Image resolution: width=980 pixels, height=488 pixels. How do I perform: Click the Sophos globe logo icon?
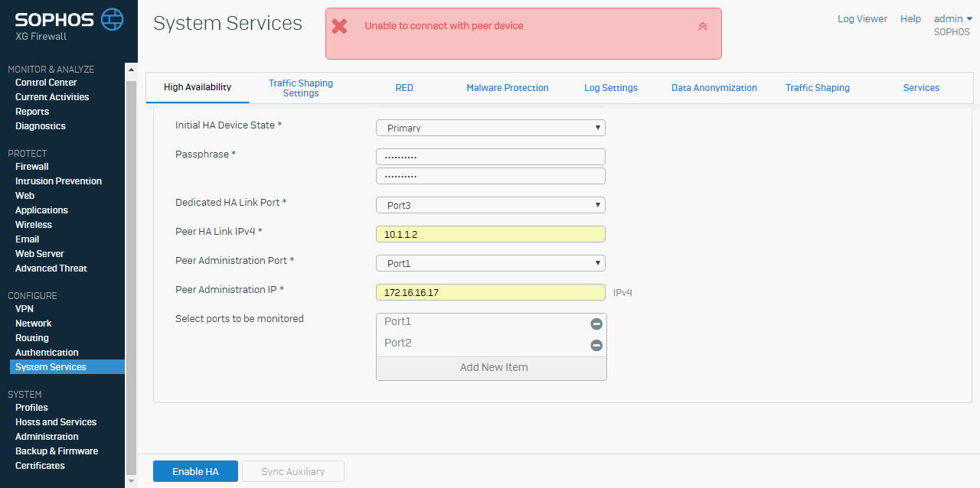[112, 19]
